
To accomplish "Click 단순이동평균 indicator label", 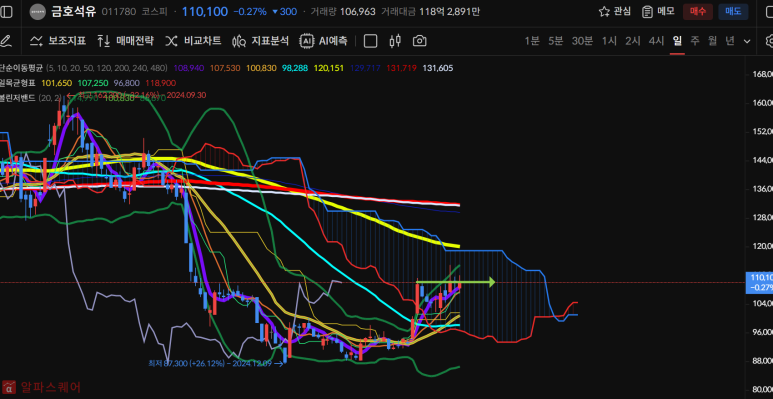I will coord(22,68).
